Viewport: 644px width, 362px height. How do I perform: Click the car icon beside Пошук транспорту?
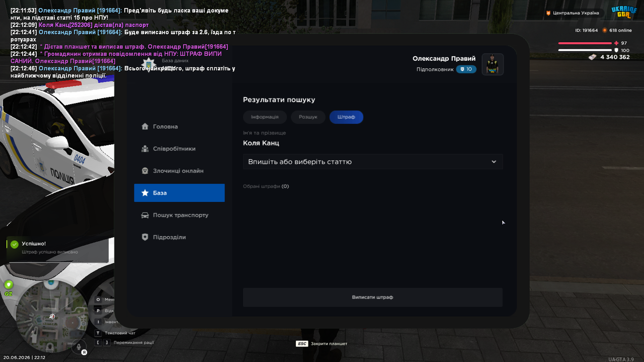pos(145,215)
